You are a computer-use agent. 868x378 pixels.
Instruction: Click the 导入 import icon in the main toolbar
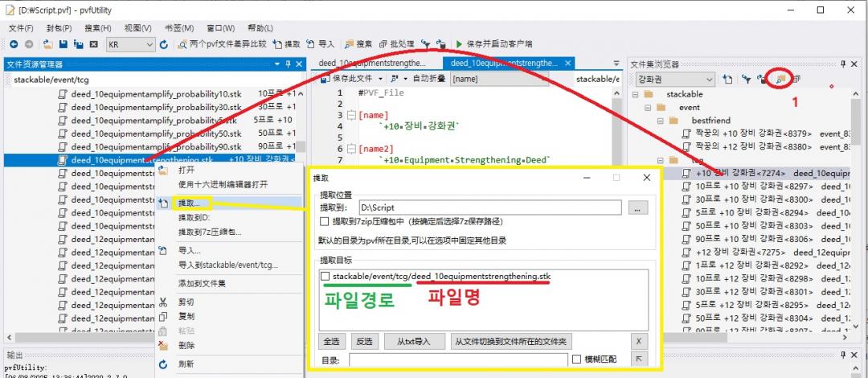[x=310, y=44]
